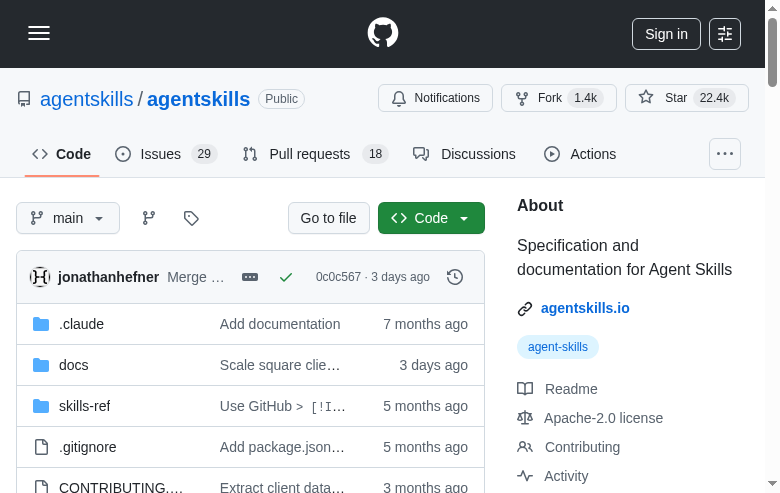Click the green checkmark status icon
Image resolution: width=780 pixels, height=493 pixels.
pyautogui.click(x=286, y=277)
